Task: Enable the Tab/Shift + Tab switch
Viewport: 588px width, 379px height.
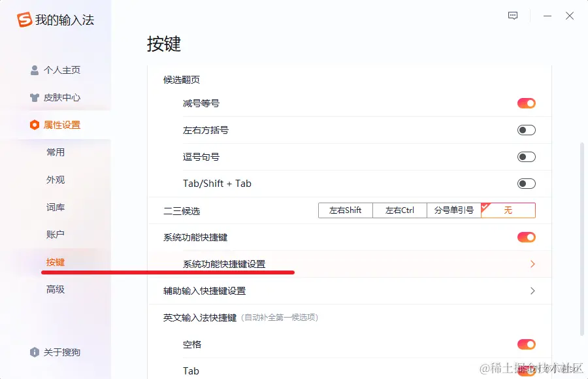Action: tap(526, 184)
